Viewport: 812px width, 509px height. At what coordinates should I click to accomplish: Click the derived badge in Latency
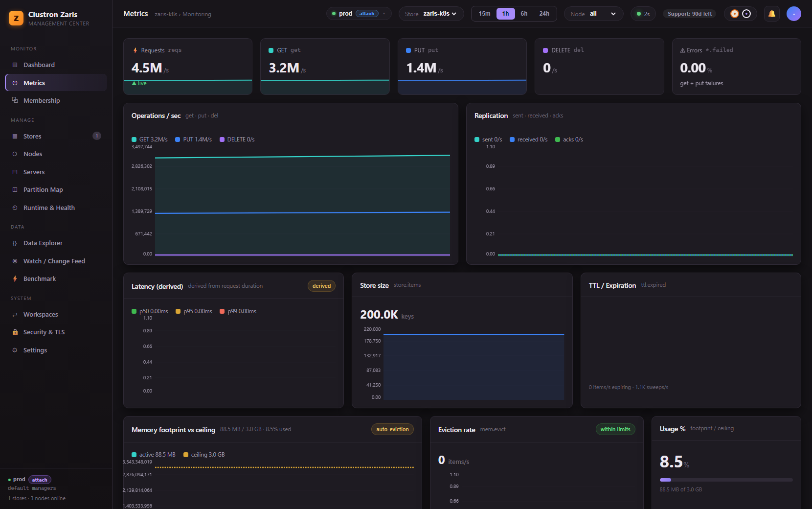321,286
